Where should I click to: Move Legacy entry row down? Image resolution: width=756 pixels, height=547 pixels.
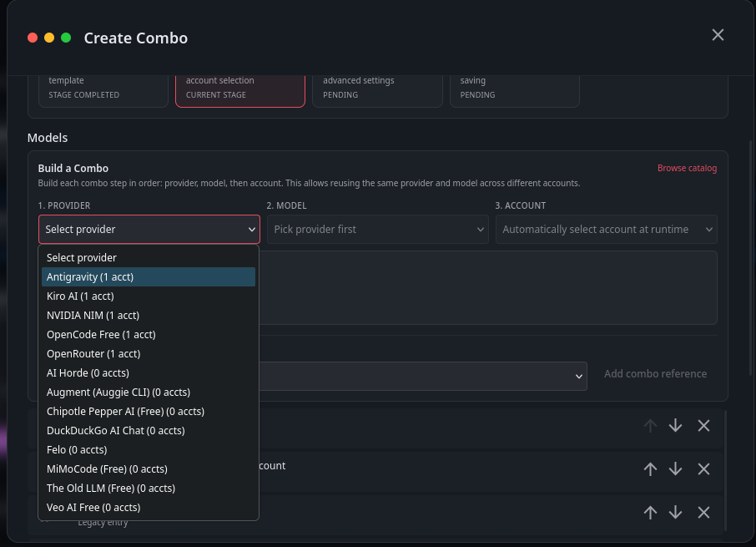pyautogui.click(x=675, y=512)
